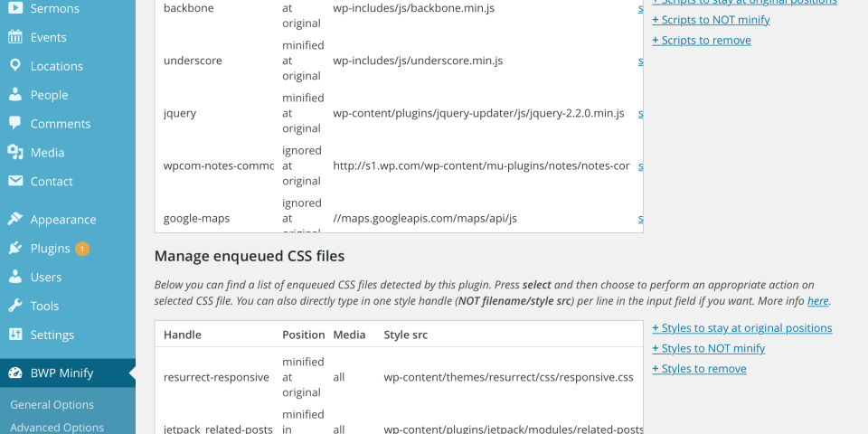Click the Plugins update count badge

click(x=82, y=250)
